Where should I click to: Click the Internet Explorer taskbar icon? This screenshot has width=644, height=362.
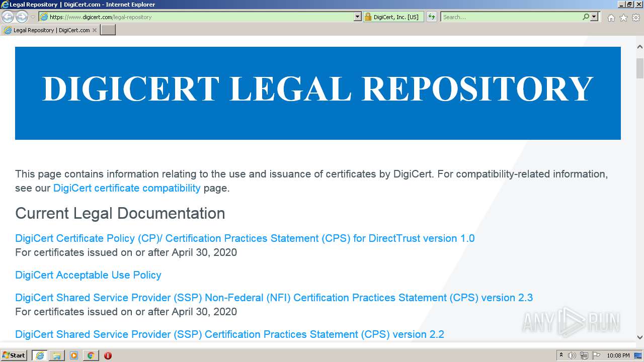40,355
